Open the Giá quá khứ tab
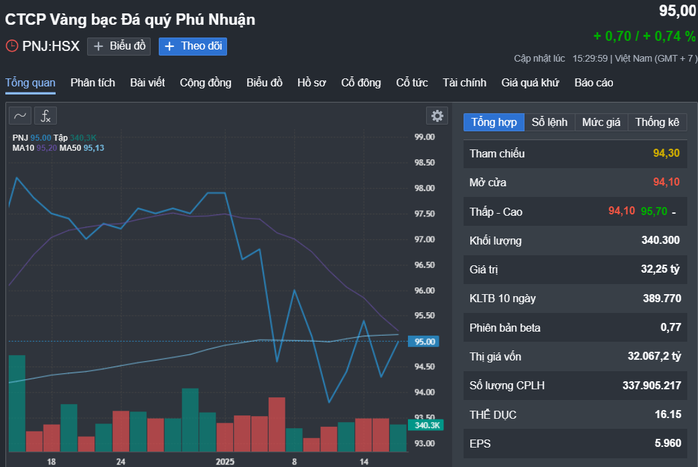The image size is (698, 467). tap(530, 83)
